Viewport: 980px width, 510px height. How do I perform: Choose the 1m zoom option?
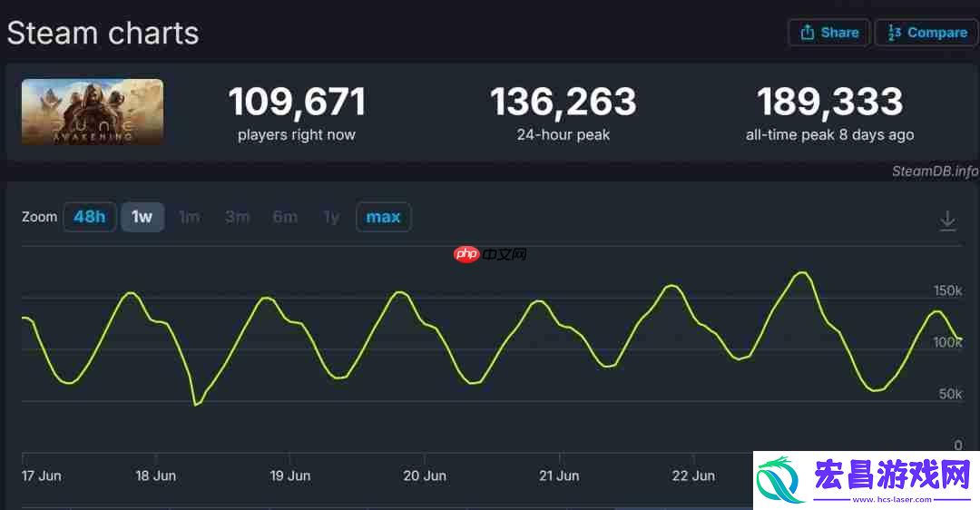point(190,217)
